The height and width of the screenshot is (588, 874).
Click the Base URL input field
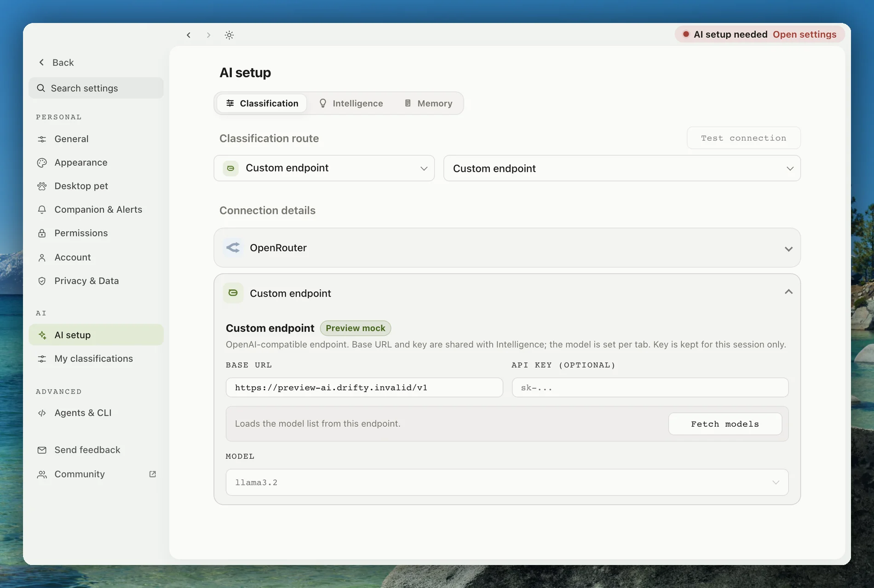coord(364,388)
